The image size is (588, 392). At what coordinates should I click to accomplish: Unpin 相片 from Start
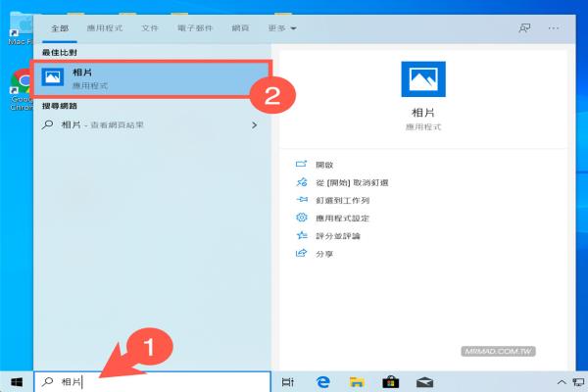[x=342, y=182]
